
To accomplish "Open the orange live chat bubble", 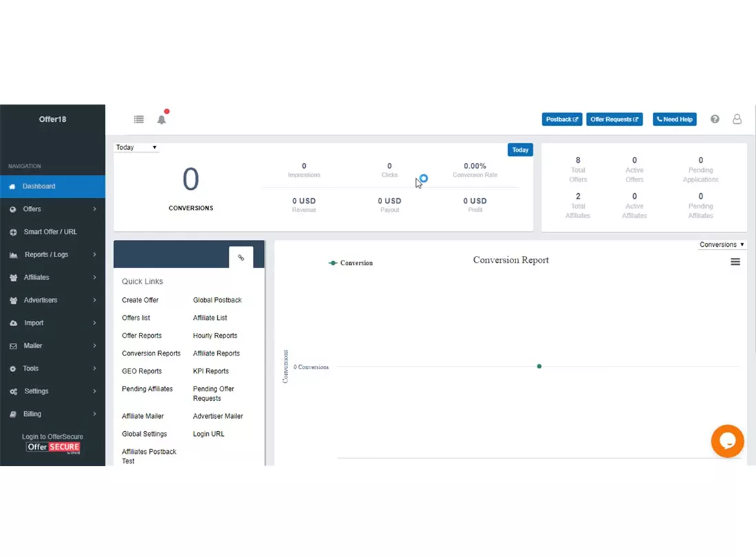I will tap(727, 441).
